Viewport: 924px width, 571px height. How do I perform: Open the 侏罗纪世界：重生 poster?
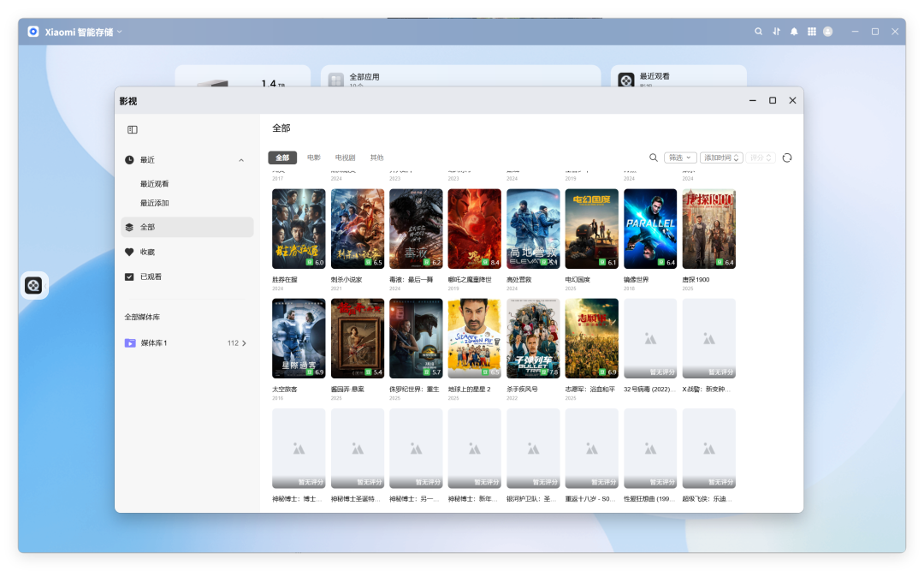416,339
